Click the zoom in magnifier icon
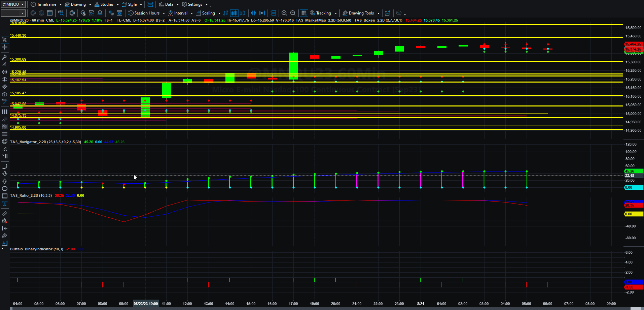The height and width of the screenshot is (310, 644). coord(284,13)
